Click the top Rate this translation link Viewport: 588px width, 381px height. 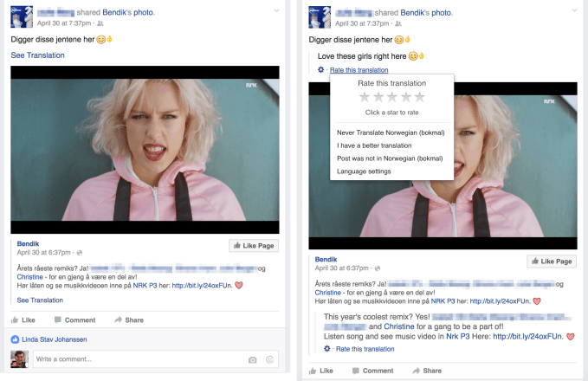point(359,70)
